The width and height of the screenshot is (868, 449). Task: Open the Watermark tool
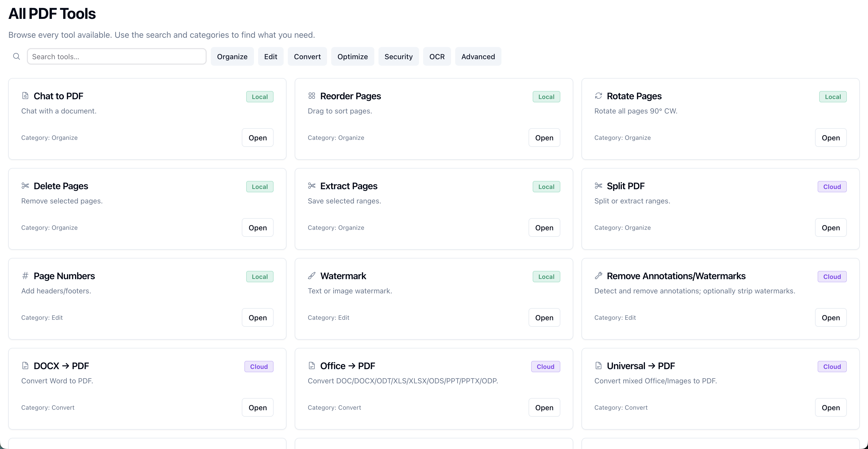click(544, 317)
